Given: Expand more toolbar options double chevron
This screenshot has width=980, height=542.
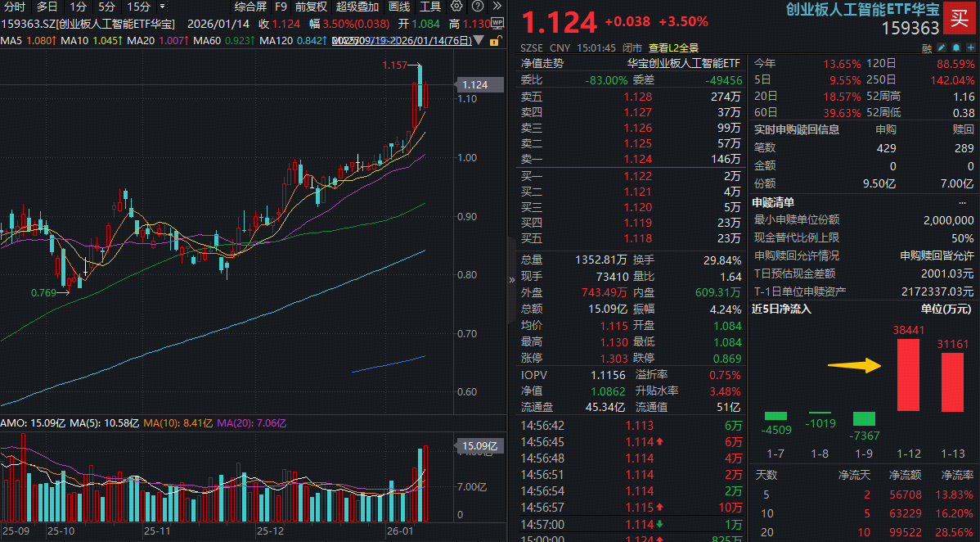Looking at the screenshot, I should tap(496, 7).
